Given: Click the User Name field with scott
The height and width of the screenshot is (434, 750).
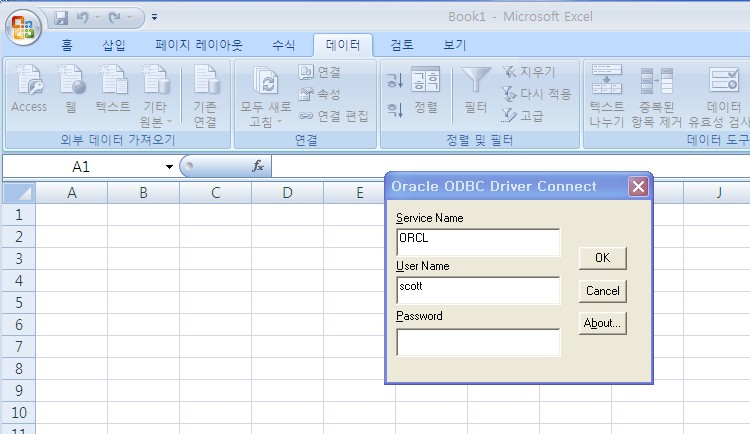Looking at the screenshot, I should coord(478,290).
